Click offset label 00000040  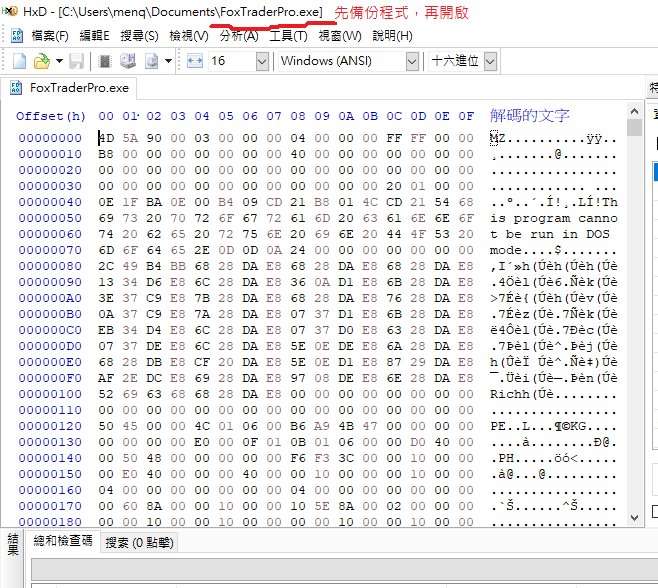(x=50, y=202)
